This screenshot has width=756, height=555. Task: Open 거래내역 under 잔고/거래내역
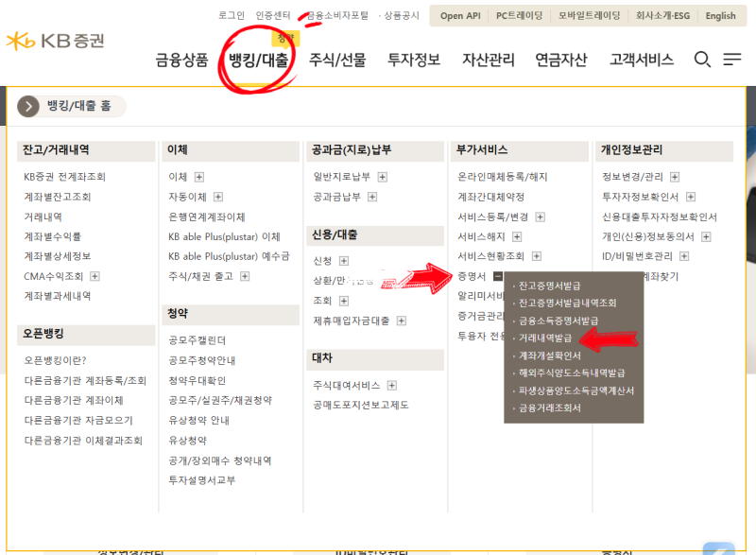43,217
